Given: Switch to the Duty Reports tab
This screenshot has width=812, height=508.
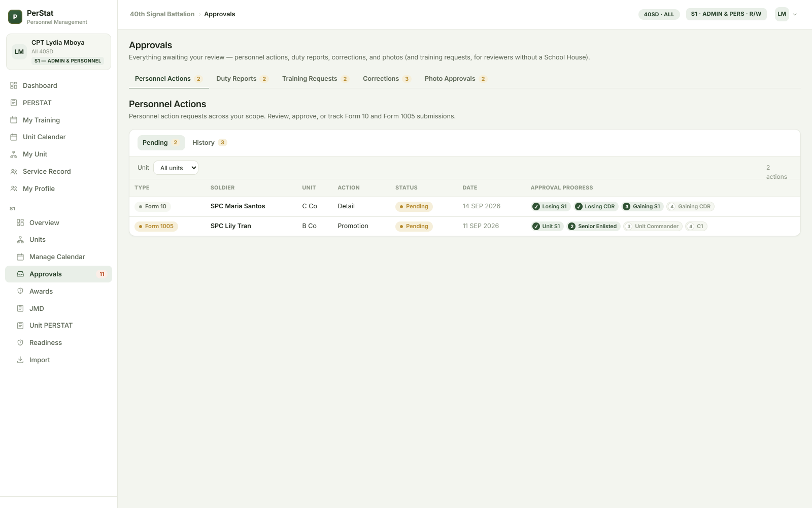Looking at the screenshot, I should [x=242, y=79].
